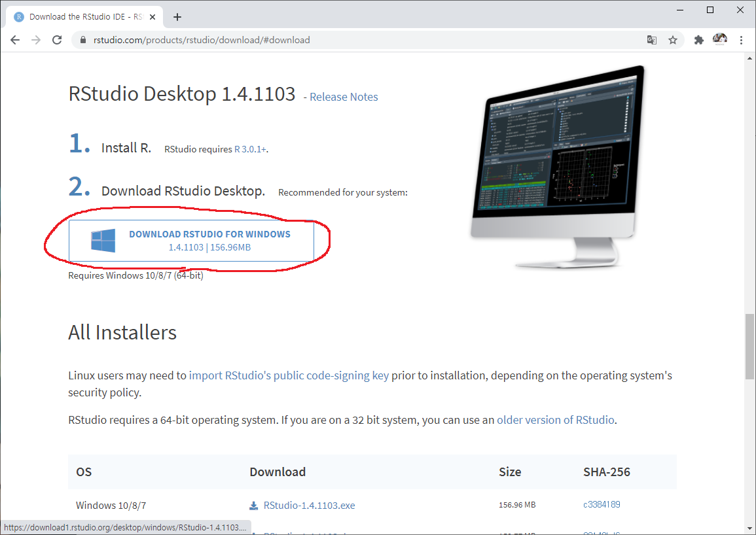Open the Chrome profile avatar

tap(720, 39)
